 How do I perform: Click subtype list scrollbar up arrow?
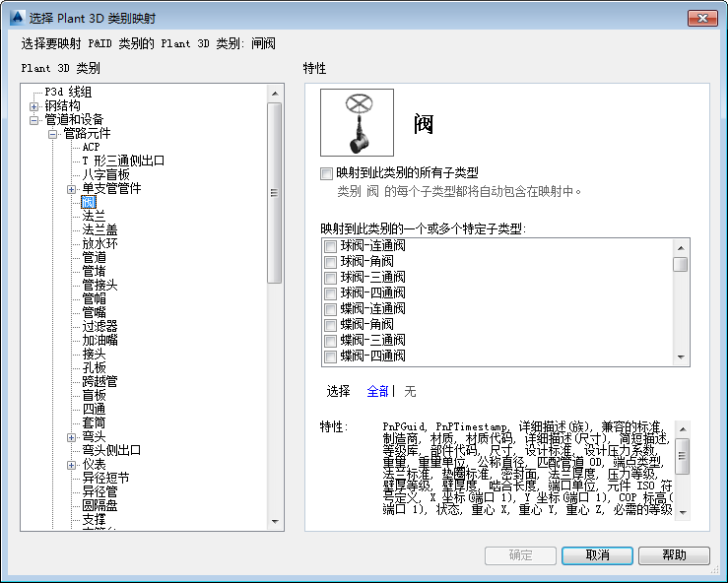click(x=681, y=248)
